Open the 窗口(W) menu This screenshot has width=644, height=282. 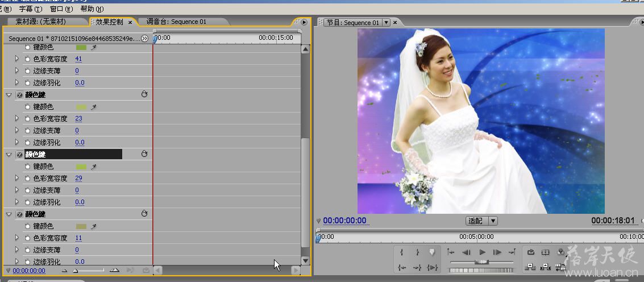pos(61,9)
